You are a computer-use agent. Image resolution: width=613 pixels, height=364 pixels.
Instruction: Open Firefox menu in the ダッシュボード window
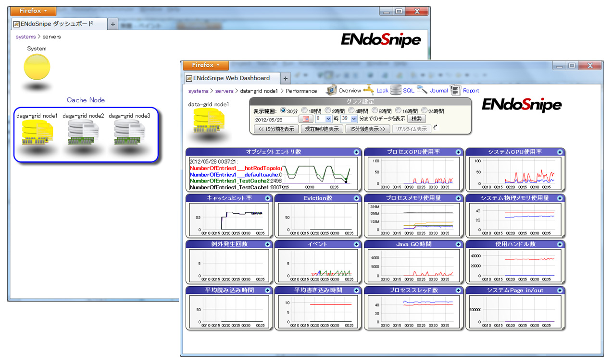(x=33, y=11)
